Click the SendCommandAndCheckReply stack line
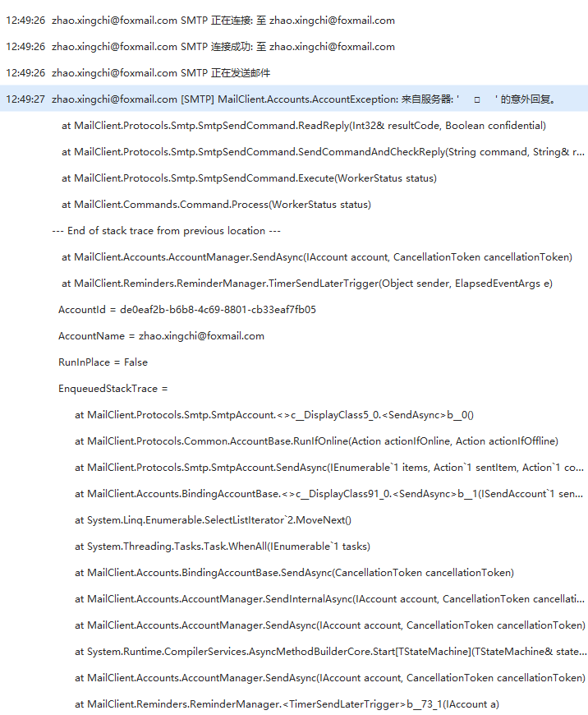The height and width of the screenshot is (715, 588). tap(324, 152)
